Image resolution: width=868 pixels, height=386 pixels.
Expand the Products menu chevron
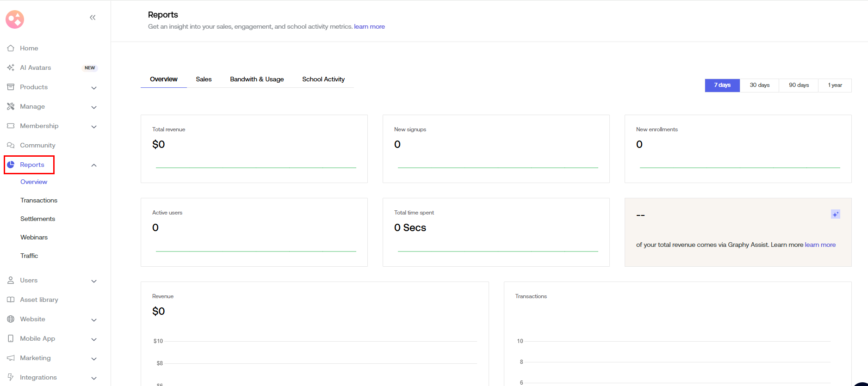(94, 88)
